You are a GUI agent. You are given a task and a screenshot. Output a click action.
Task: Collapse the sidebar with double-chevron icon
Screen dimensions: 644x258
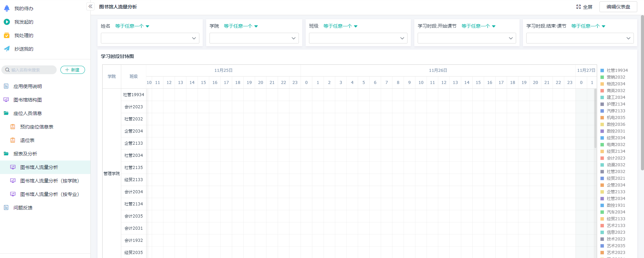[90, 6]
